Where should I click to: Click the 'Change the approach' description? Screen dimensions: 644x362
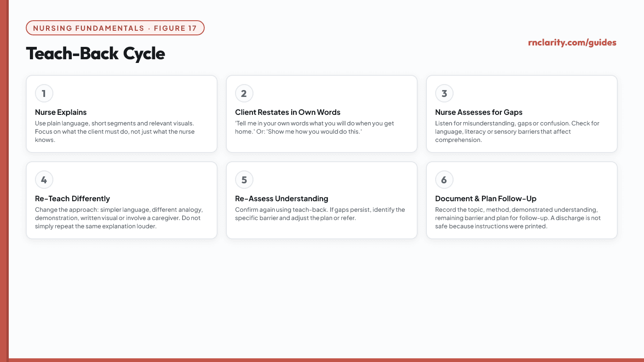(119, 218)
